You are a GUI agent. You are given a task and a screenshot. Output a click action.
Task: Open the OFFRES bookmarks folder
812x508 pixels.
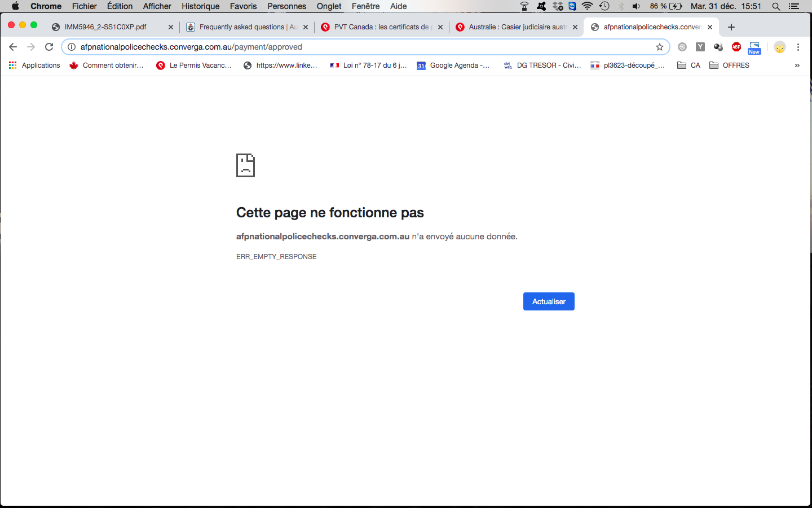(730, 65)
